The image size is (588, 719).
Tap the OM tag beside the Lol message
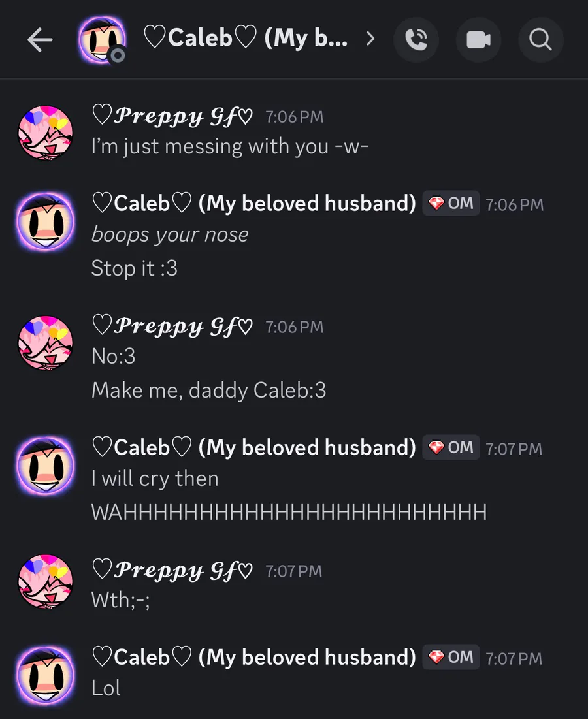coord(451,657)
